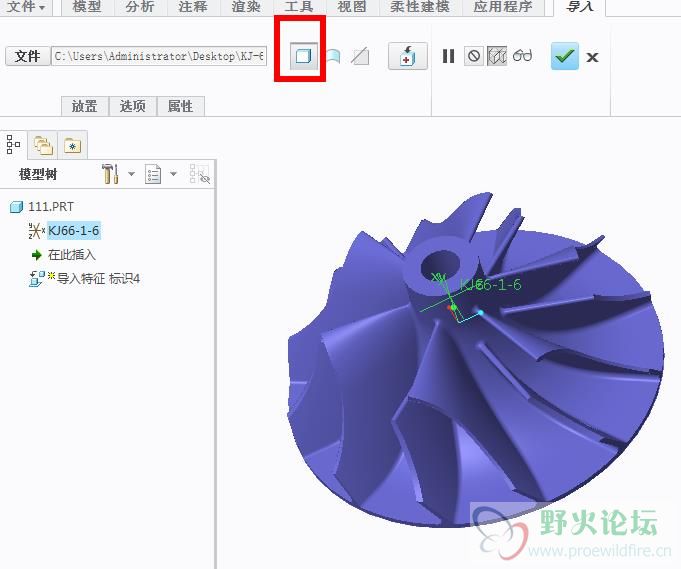The image size is (681, 569).
Task: Open the 选项 panel tab
Action: pyautogui.click(x=132, y=106)
